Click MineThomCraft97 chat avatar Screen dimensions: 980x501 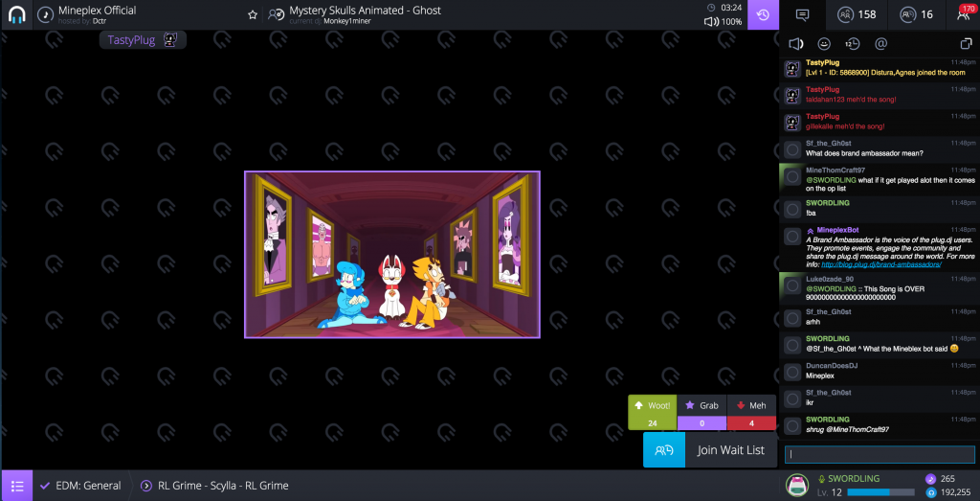pyautogui.click(x=792, y=176)
